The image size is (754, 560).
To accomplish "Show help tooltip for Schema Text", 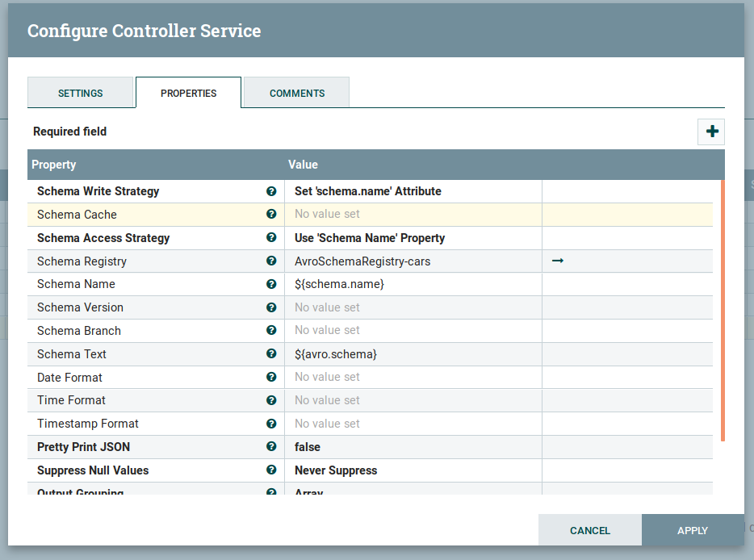I will pyautogui.click(x=271, y=354).
